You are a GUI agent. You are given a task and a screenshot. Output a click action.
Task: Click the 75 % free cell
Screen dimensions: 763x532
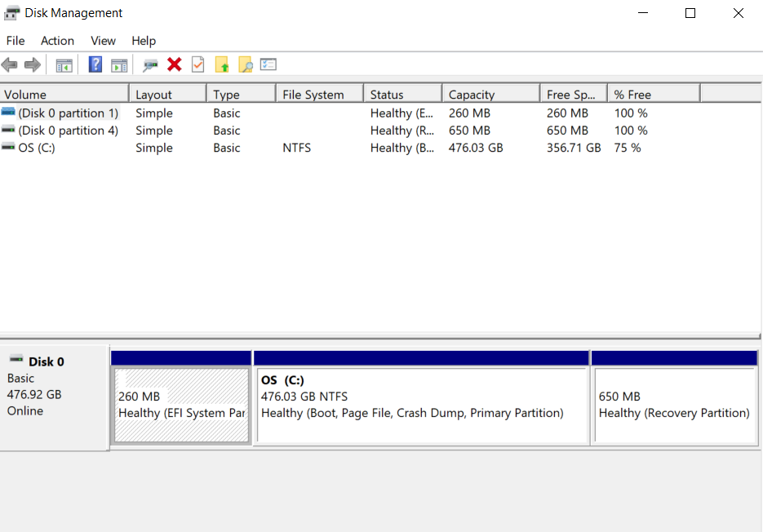tap(628, 148)
